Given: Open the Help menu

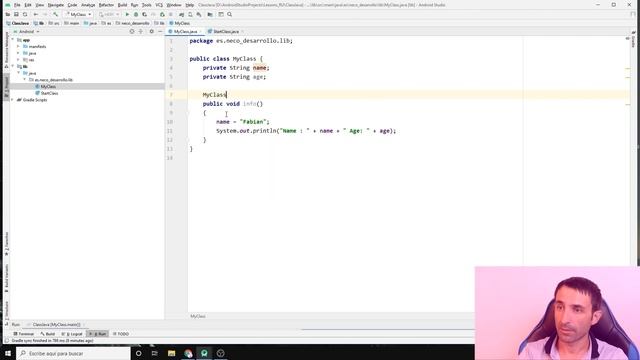Looking at the screenshot, I should pos(189,5).
